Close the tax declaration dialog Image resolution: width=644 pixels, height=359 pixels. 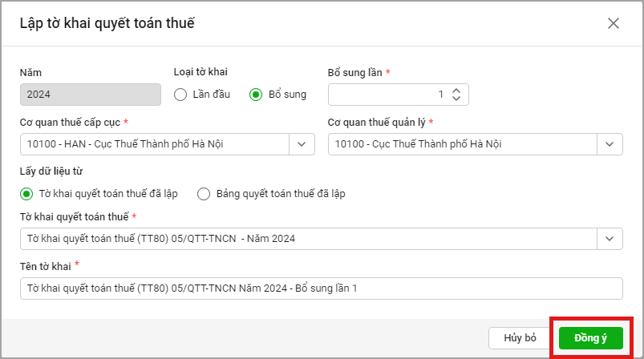614,23
